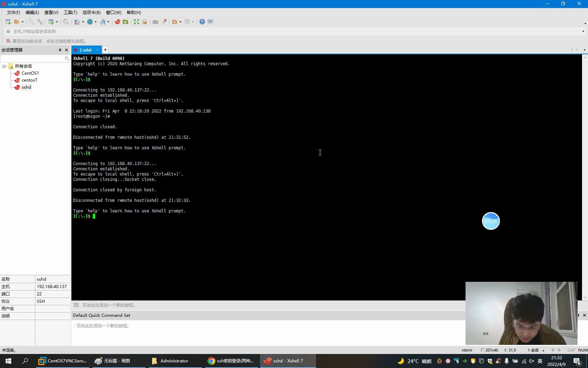The image size is (588, 368).
Task: Click the taskbar search icon
Action: click(25, 361)
